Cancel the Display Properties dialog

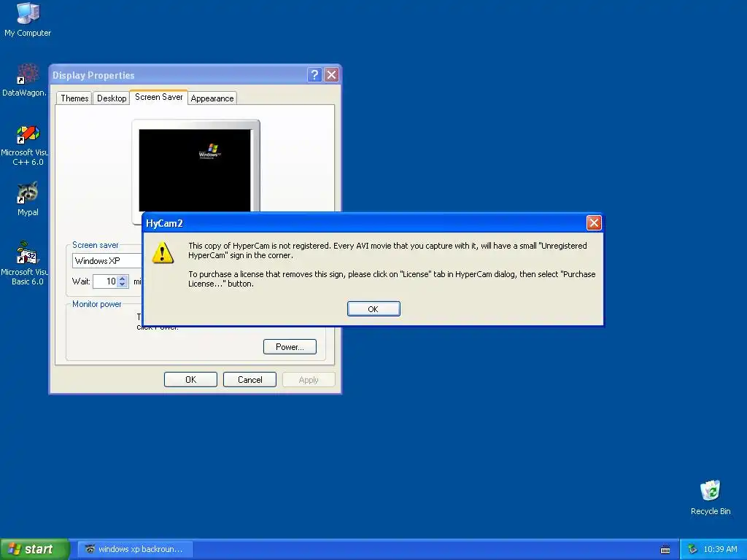point(249,379)
